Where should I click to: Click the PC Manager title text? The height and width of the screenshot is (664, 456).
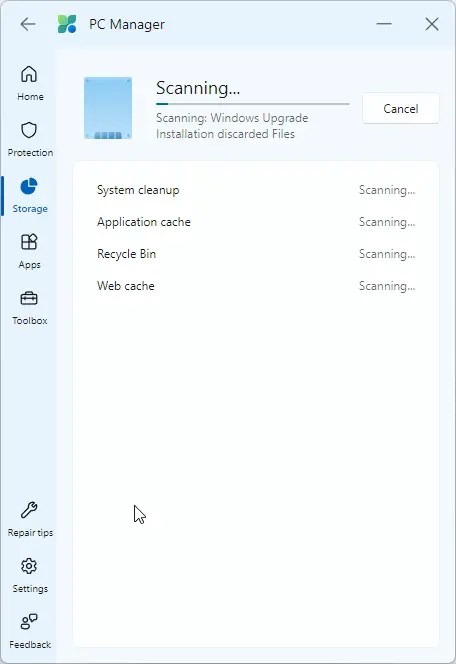127,25
